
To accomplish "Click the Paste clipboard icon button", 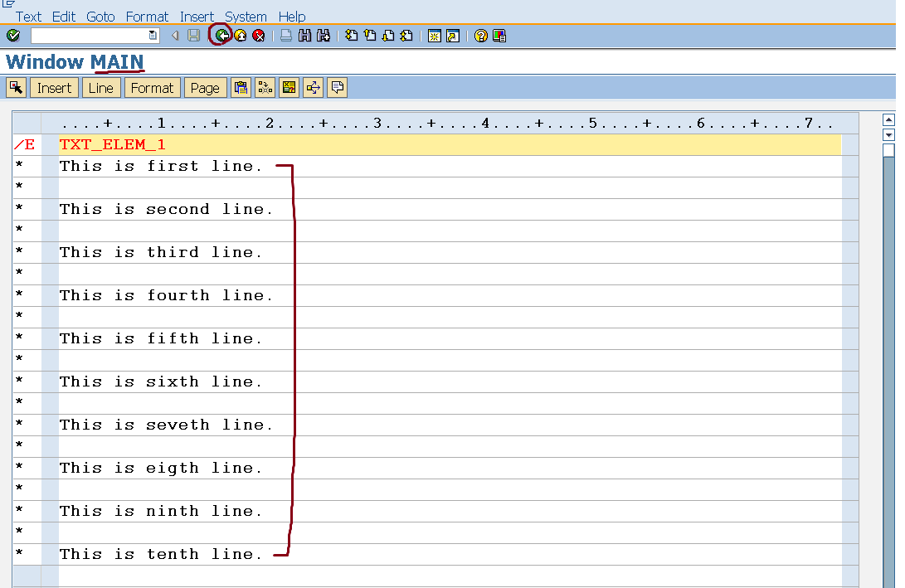I will click(x=241, y=88).
